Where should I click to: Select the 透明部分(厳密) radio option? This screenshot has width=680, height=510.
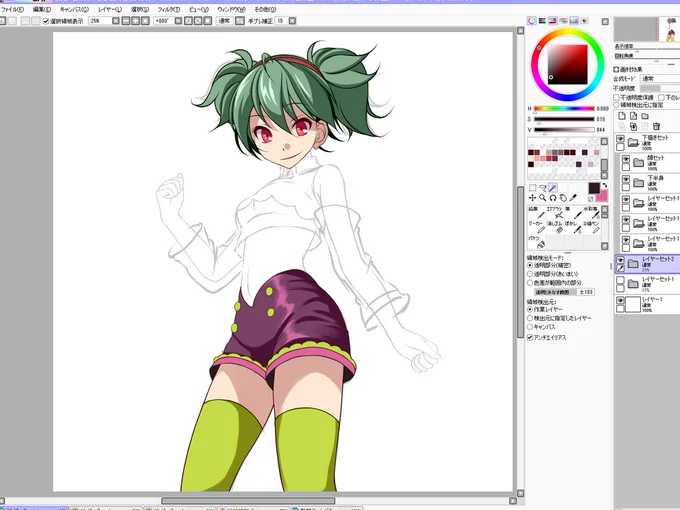(530, 265)
